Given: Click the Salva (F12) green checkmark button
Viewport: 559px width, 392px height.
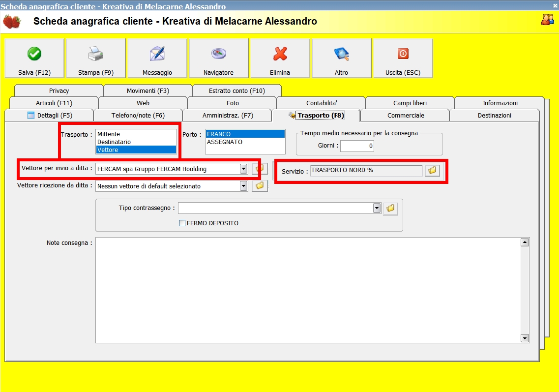Looking at the screenshot, I should (34, 58).
